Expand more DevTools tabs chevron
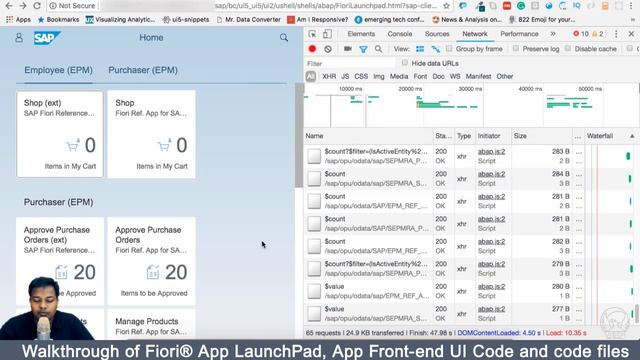The width and height of the screenshot is (640, 360). (553, 34)
